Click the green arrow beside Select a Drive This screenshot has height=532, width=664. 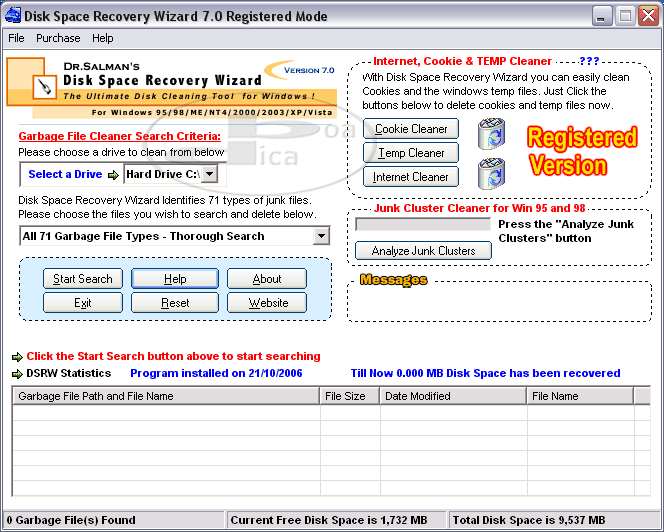[x=113, y=174]
